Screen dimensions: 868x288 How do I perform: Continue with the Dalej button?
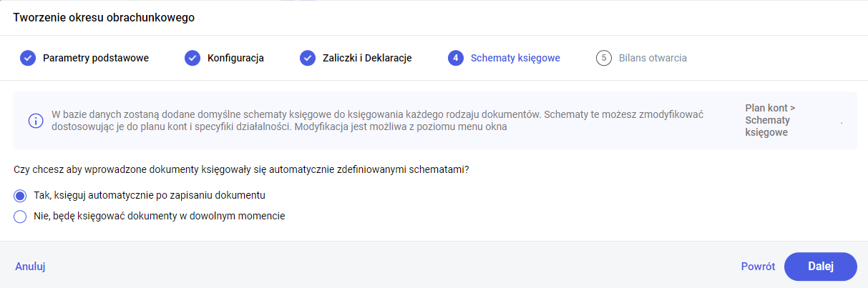point(820,267)
